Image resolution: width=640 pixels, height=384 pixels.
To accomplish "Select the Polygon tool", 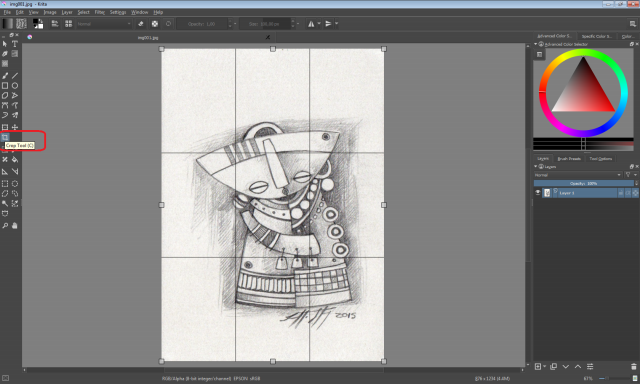I will (5, 95).
